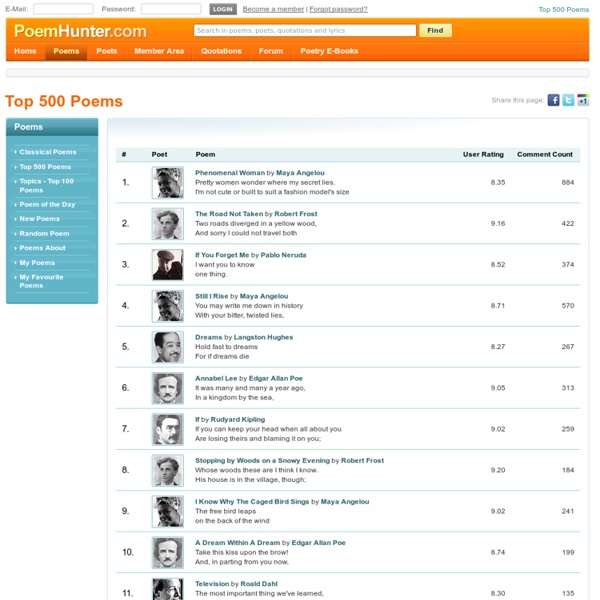The height and width of the screenshot is (600, 600).
Task: Click rating value 9.16
Action: (498, 223)
